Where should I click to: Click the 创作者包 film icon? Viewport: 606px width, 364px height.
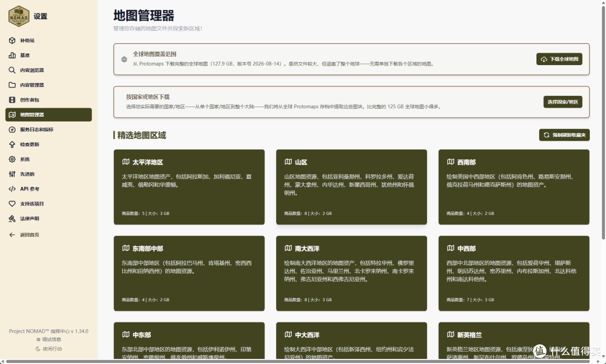point(12,100)
